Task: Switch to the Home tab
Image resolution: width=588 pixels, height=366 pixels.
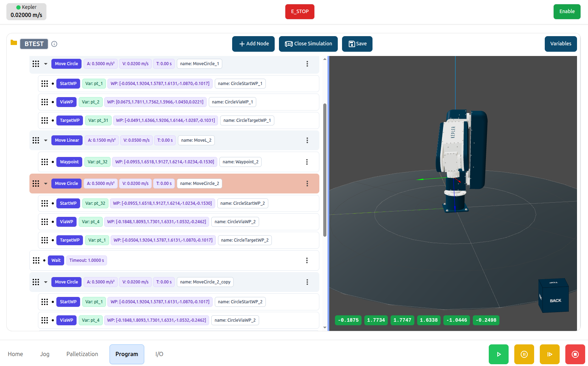Action: [15, 354]
